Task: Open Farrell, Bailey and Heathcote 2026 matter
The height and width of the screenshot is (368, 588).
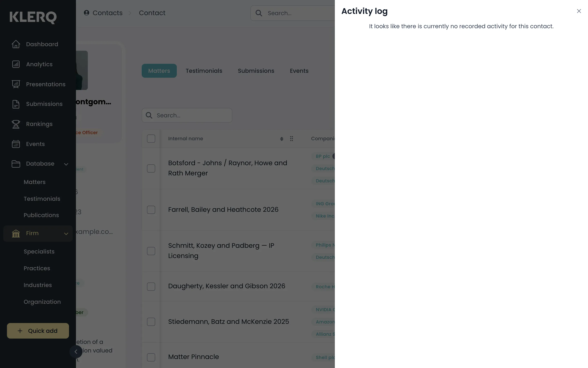Action: point(223,210)
